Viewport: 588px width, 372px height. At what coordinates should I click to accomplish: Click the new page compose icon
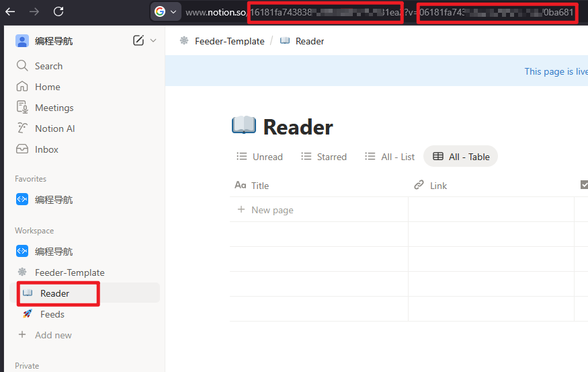pyautogui.click(x=138, y=40)
